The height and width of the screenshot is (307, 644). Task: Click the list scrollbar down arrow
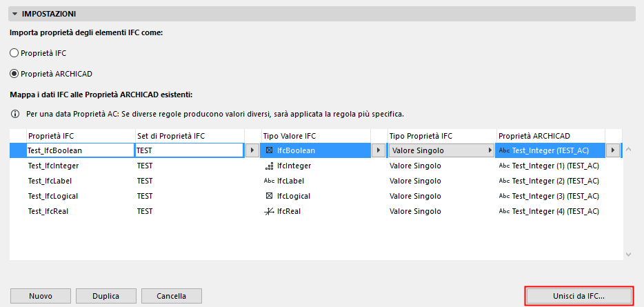coord(627,255)
